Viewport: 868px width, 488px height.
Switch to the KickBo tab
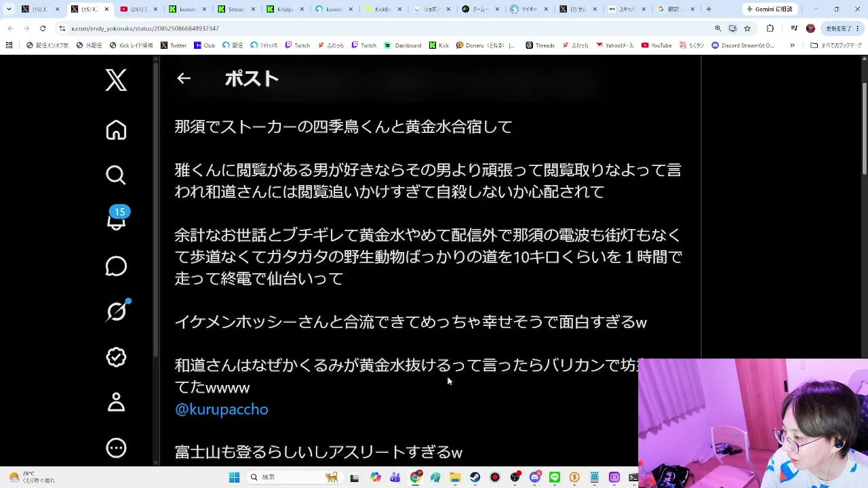(x=382, y=9)
